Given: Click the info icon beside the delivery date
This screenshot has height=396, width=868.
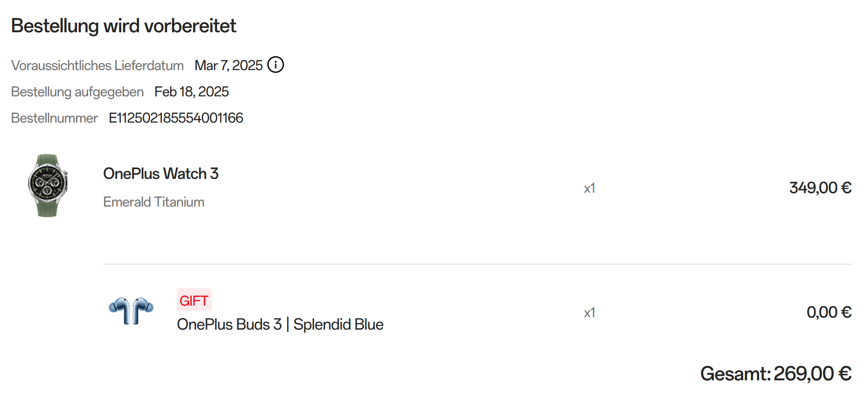Looking at the screenshot, I should coord(276,65).
